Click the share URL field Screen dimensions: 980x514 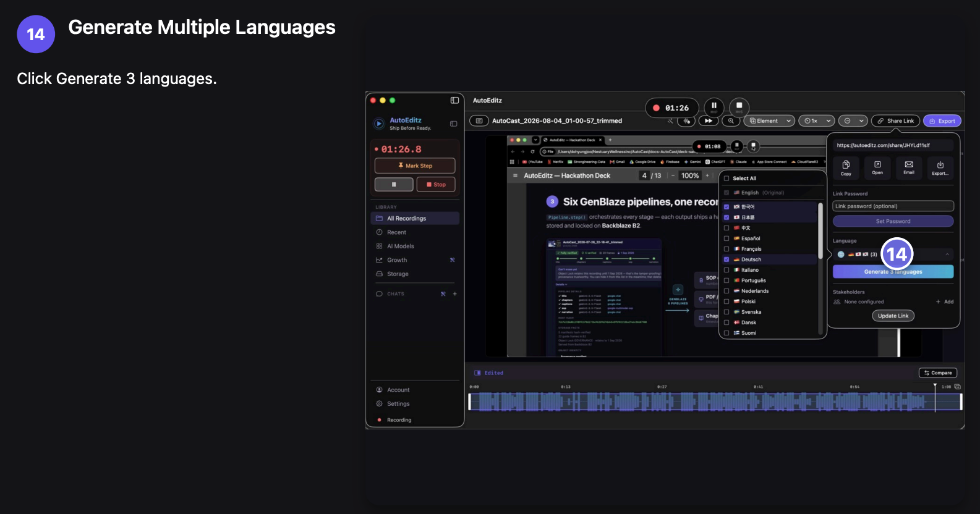(x=893, y=145)
